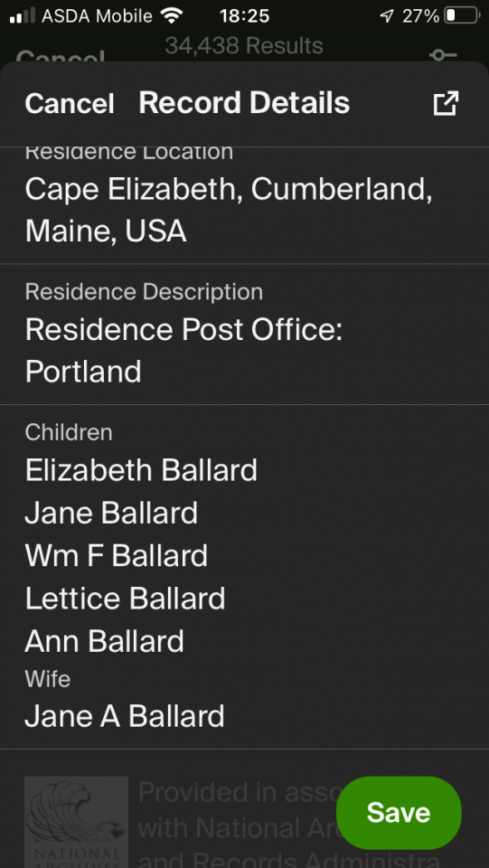Tap the Record Details title
The image size is (489, 868).
(x=244, y=103)
